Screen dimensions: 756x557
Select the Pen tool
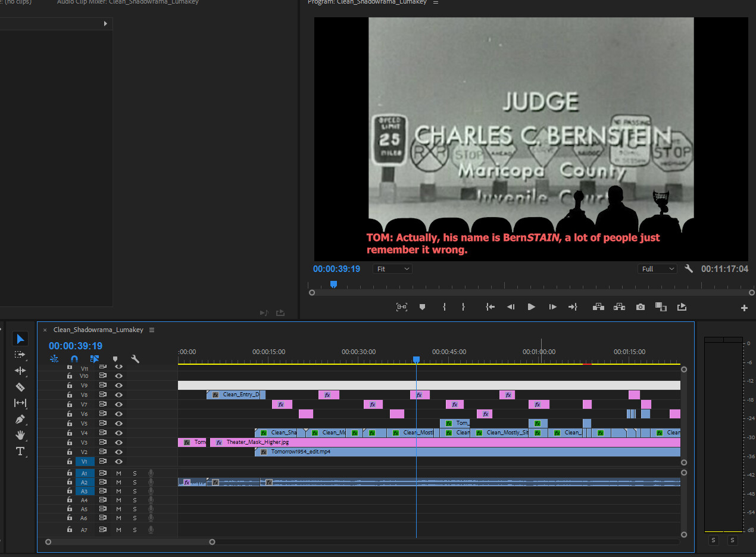[x=20, y=419]
